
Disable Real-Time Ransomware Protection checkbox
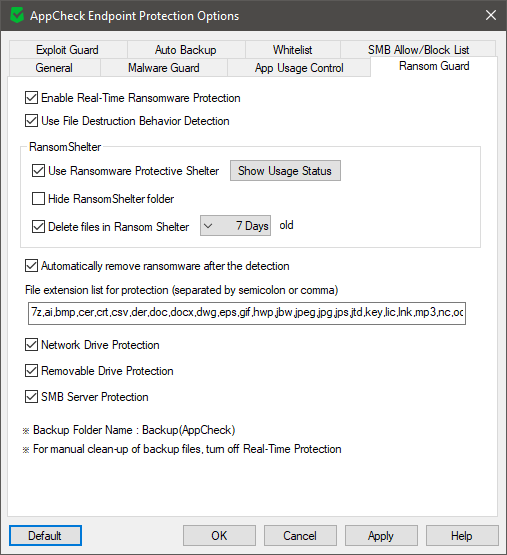[x=32, y=98]
